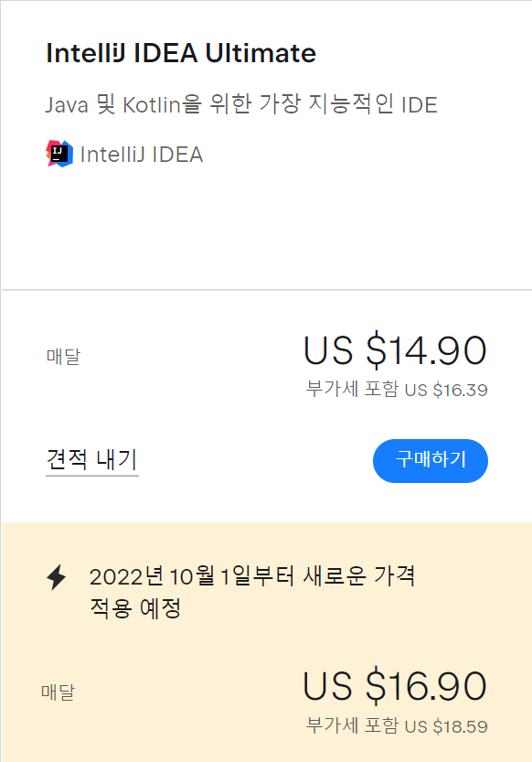Click the 적용 예정 text in the notice

click(135, 608)
